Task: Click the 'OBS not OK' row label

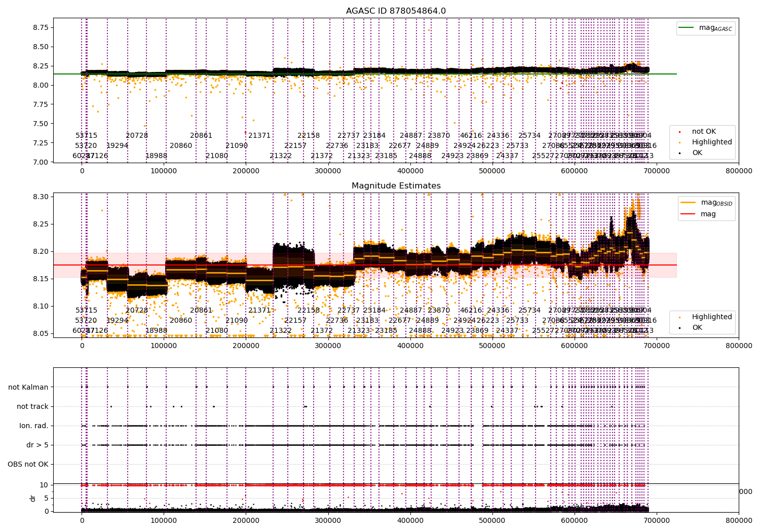Action: point(28,464)
